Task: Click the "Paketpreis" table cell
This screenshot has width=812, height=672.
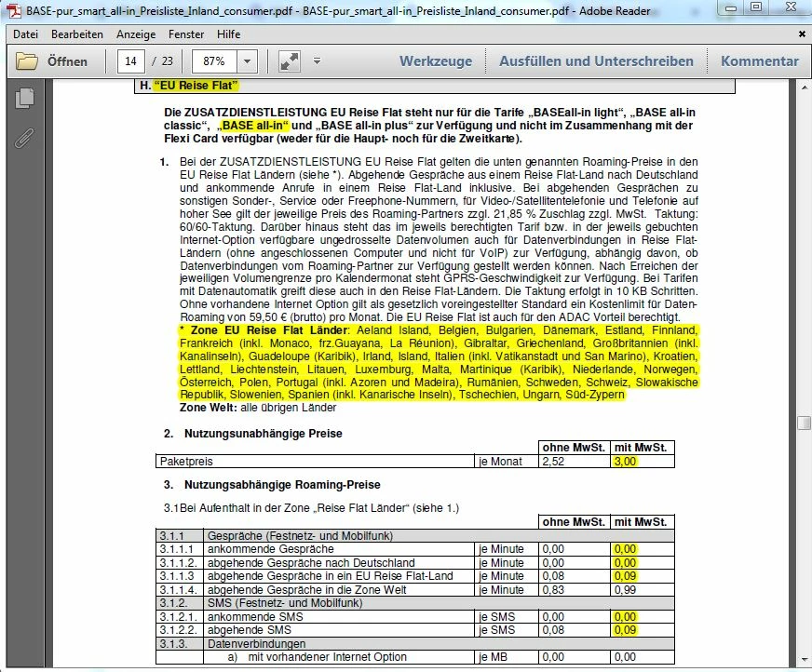Action: click(315, 462)
